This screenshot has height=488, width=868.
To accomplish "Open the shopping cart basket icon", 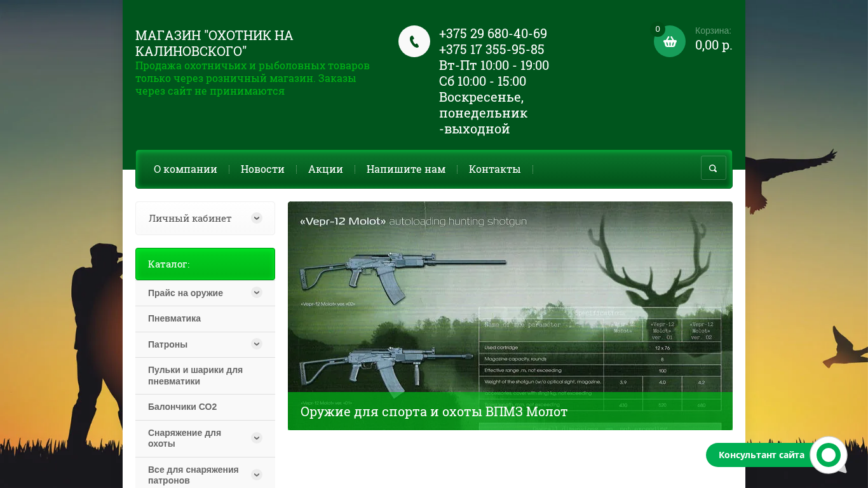I will [x=670, y=41].
